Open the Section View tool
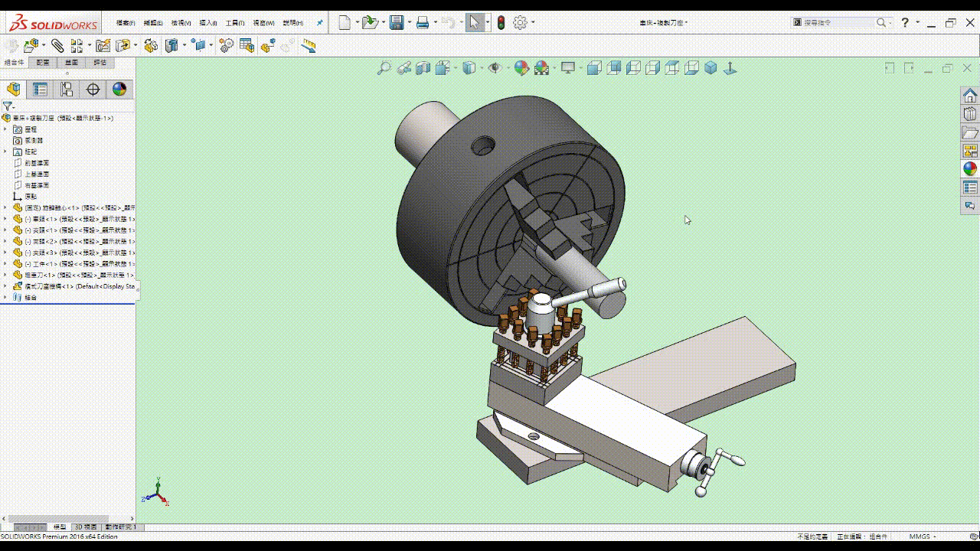The height and width of the screenshot is (551, 980). pos(423,68)
